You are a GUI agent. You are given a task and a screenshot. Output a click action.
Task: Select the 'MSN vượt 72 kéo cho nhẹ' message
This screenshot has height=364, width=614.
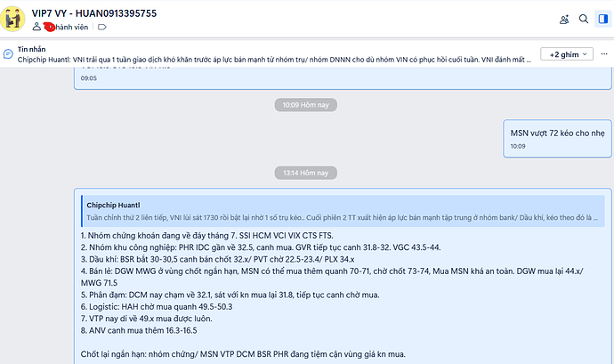click(x=557, y=139)
